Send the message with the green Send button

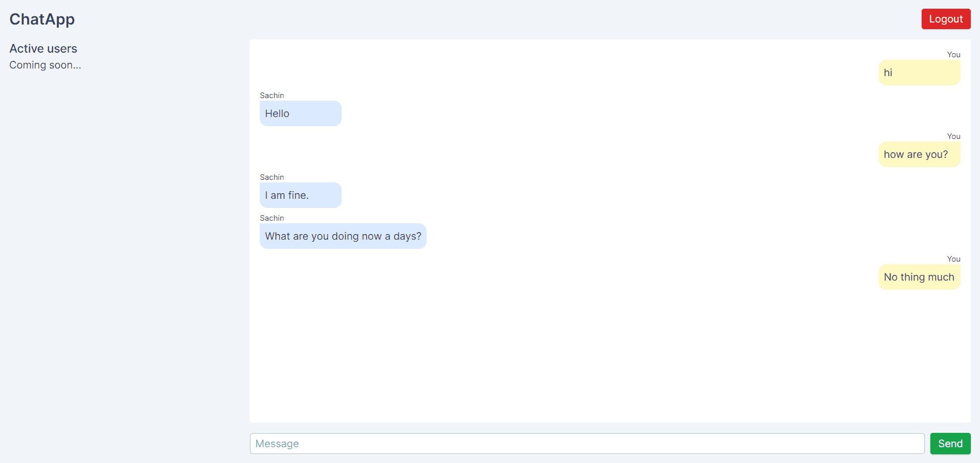[x=950, y=444]
